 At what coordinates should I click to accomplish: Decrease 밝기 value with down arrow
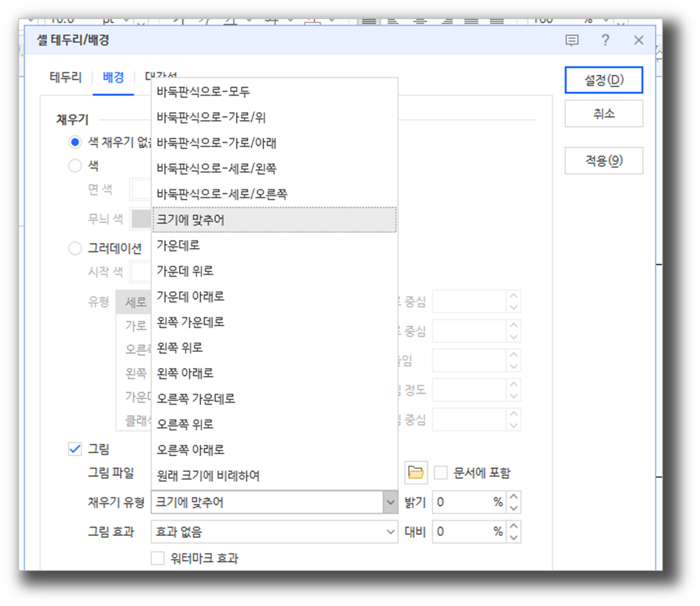coord(514,508)
